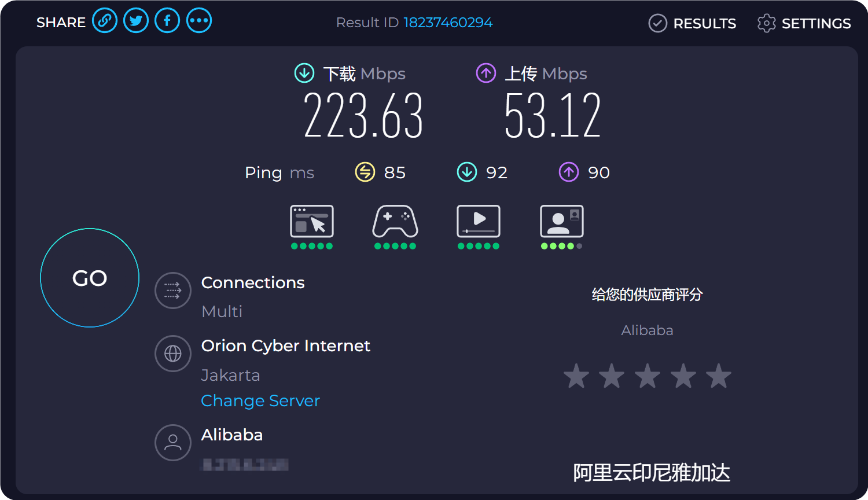Image resolution: width=868 pixels, height=500 pixels.
Task: Open the RESULTS page
Action: tap(693, 24)
